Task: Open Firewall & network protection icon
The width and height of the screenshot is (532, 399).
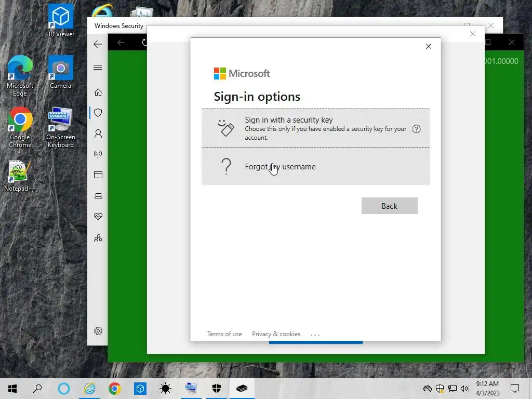Action: (x=98, y=154)
